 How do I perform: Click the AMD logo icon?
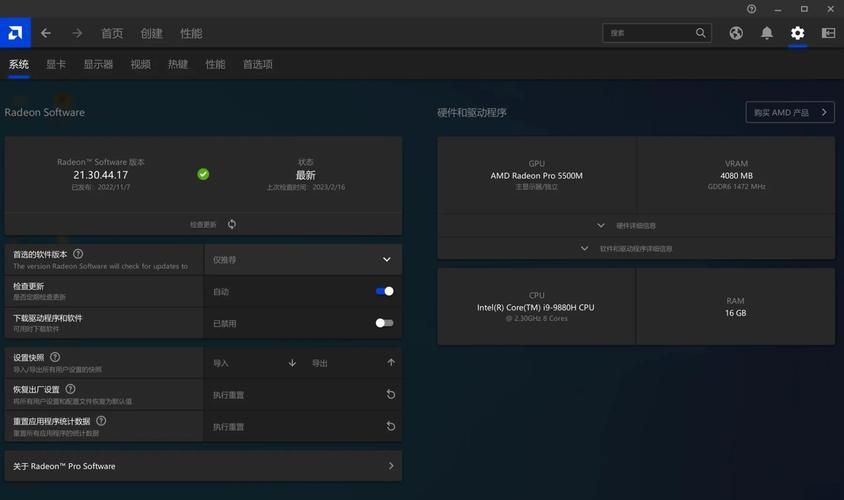[15, 33]
